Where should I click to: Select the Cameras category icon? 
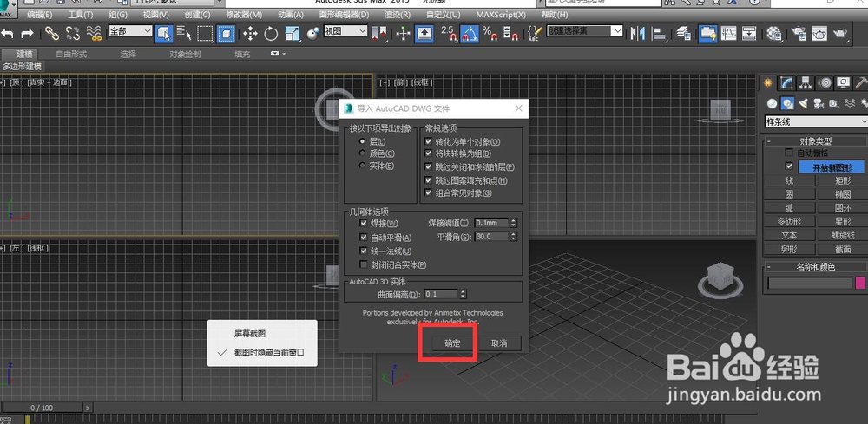tap(819, 103)
